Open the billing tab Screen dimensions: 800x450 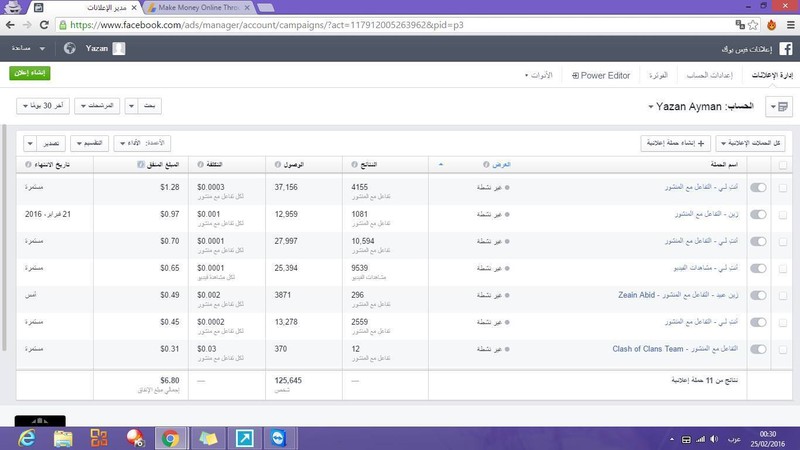(x=658, y=76)
